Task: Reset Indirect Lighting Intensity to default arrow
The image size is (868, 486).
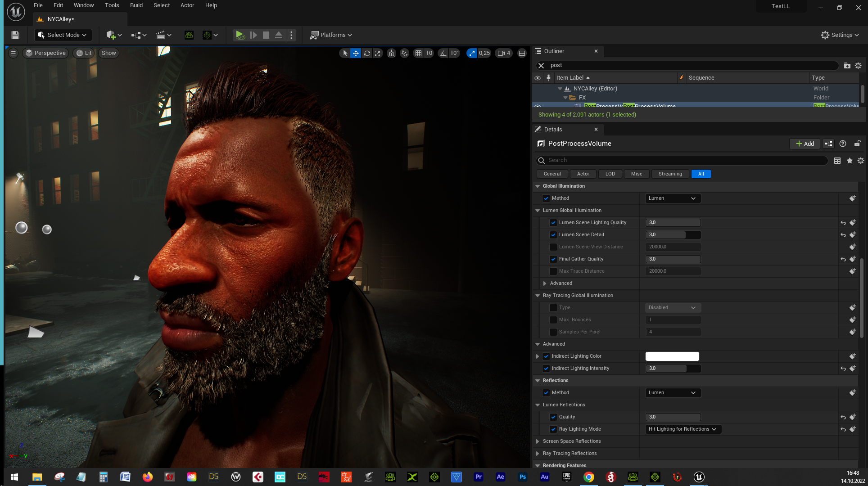Action: pyautogui.click(x=843, y=369)
